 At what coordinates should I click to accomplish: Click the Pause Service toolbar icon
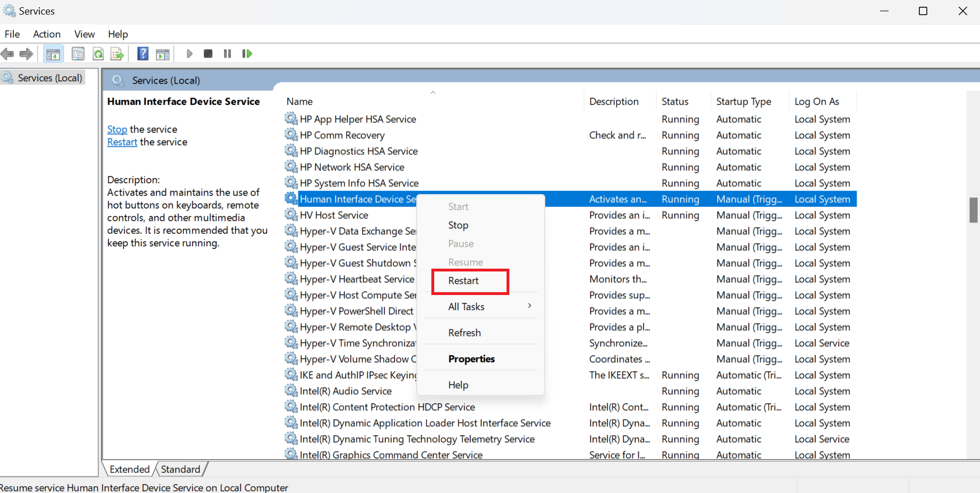pos(227,54)
